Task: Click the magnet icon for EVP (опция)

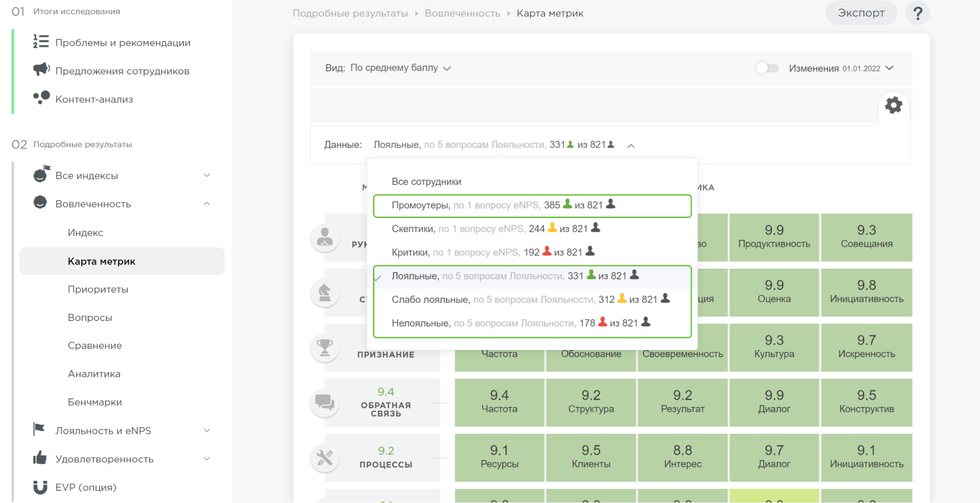Action: (40, 487)
